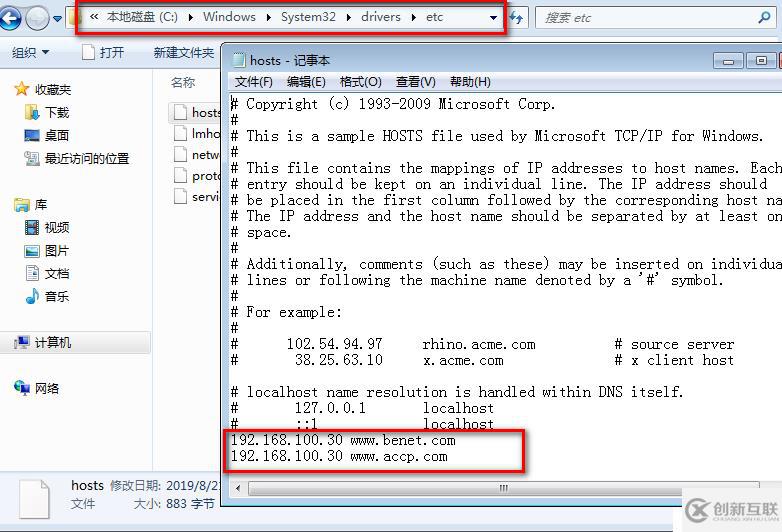Click the 打开 toolbar button
This screenshot has width=782, height=532.
click(x=103, y=52)
